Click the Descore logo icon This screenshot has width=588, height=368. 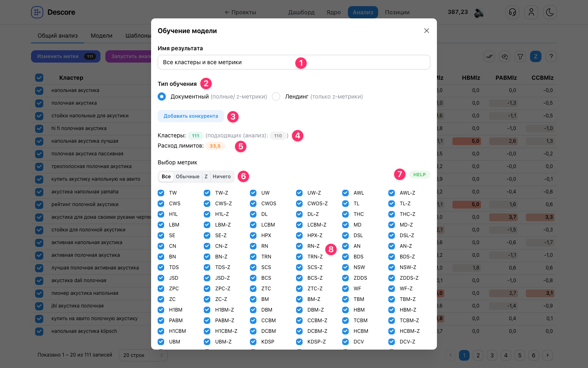37,12
